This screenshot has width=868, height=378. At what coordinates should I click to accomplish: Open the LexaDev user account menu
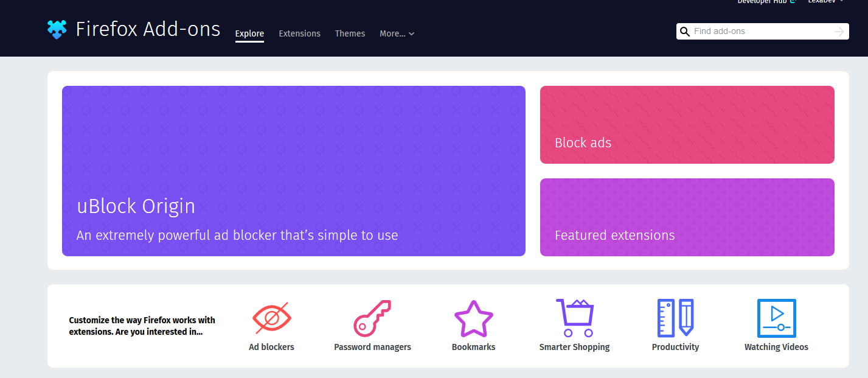(825, 2)
